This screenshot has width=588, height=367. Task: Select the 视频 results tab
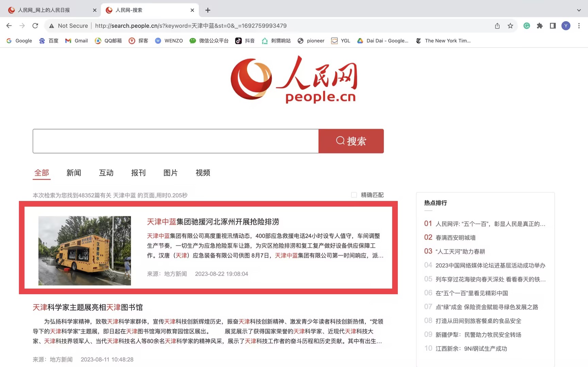[x=203, y=173]
